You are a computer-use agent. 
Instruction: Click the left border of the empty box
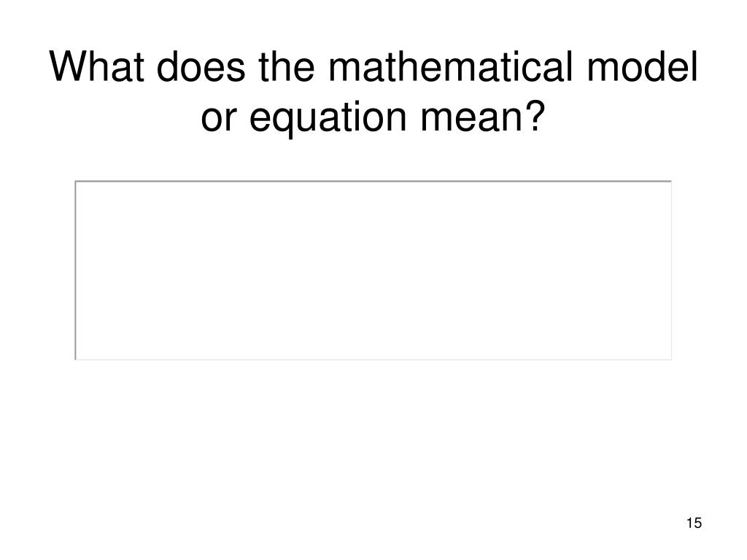[x=75, y=270]
